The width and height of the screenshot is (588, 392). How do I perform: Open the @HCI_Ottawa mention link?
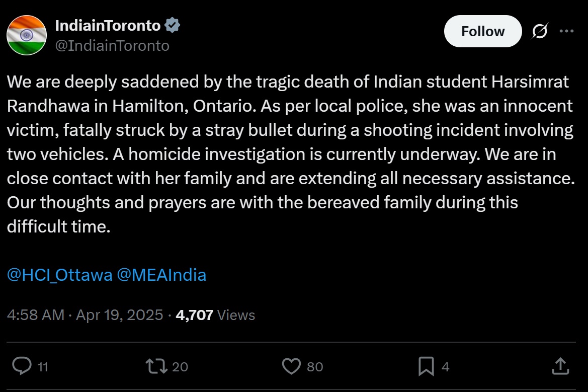click(59, 275)
